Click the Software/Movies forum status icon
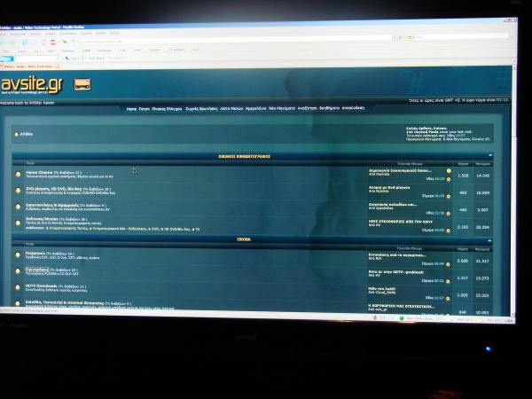 (x=18, y=223)
